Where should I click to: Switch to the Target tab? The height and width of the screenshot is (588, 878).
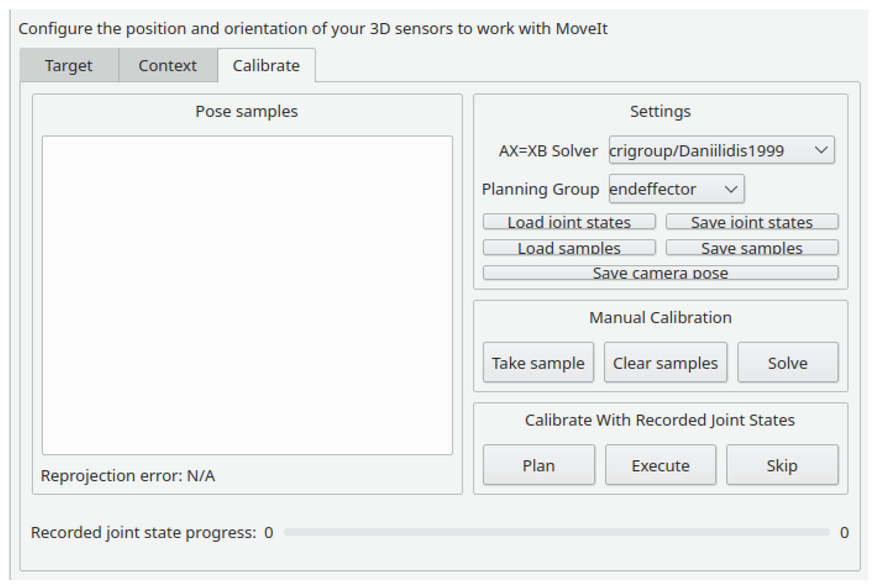coord(69,66)
